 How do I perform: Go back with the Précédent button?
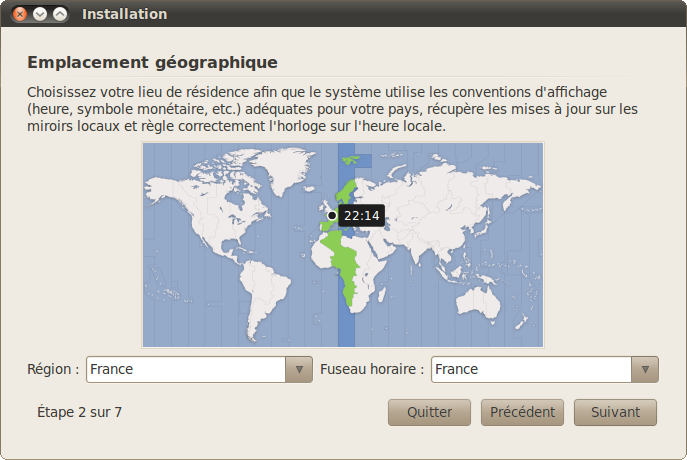(x=523, y=412)
